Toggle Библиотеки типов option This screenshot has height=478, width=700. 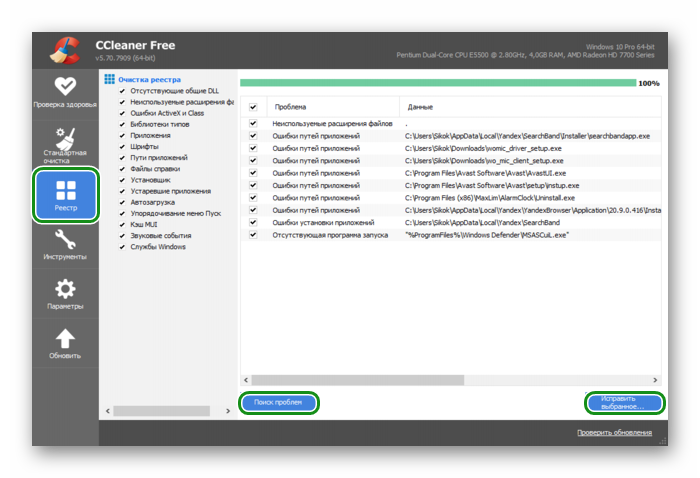(x=122, y=125)
